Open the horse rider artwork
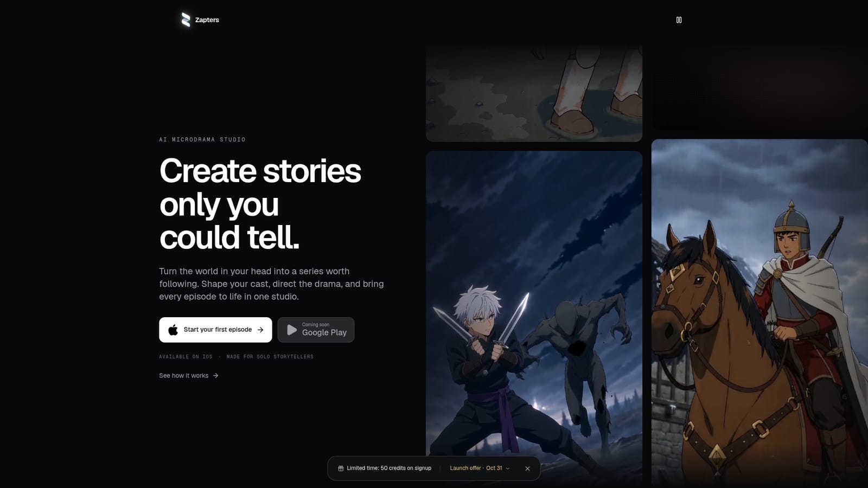The image size is (868, 488). (x=759, y=313)
